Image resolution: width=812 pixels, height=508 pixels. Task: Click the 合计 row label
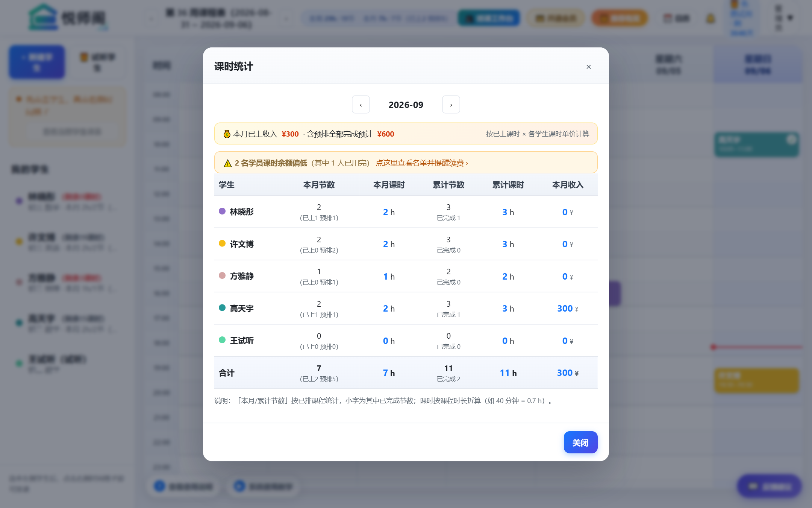click(227, 373)
